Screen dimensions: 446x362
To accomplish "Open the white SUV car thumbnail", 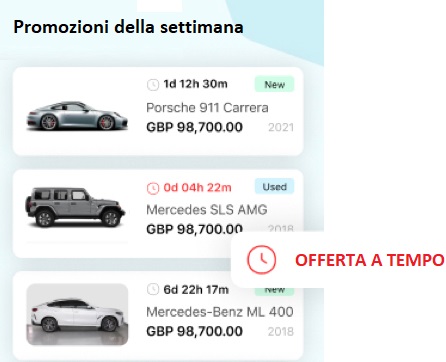I will pos(77,314).
